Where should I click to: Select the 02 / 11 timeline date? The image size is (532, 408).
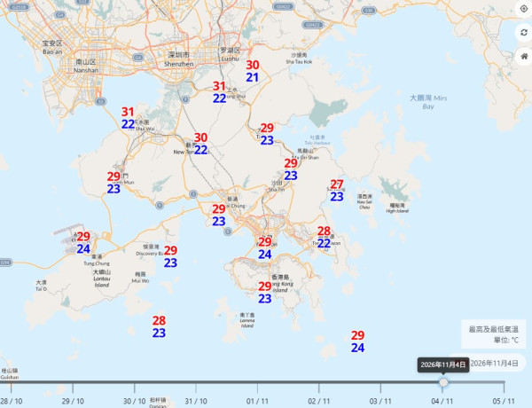pyautogui.click(x=319, y=401)
